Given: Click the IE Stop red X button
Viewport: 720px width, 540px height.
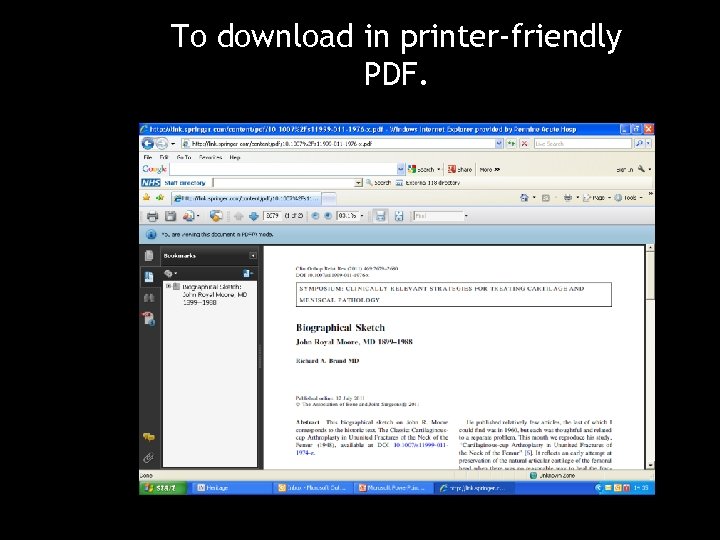Looking at the screenshot, I should [x=524, y=144].
